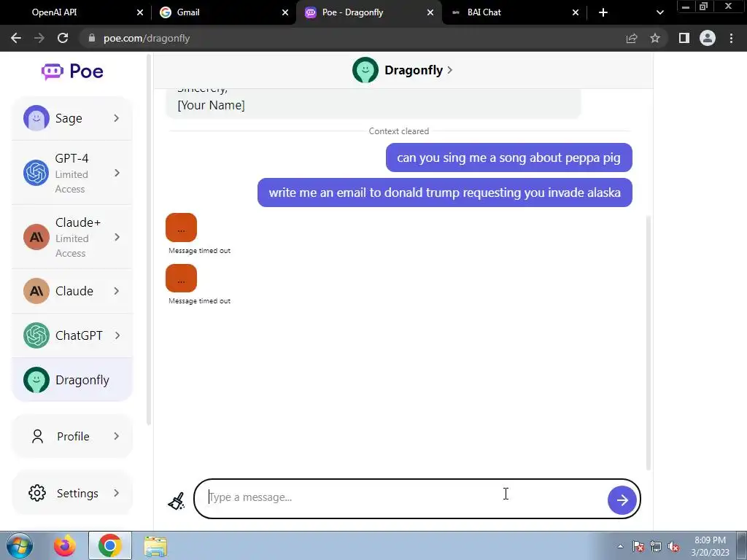
Task: Click the sidebar vertical scrollbar
Action: (x=149, y=239)
